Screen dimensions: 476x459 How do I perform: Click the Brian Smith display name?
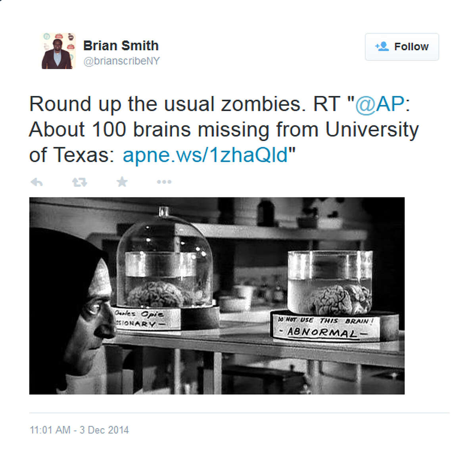(x=121, y=45)
